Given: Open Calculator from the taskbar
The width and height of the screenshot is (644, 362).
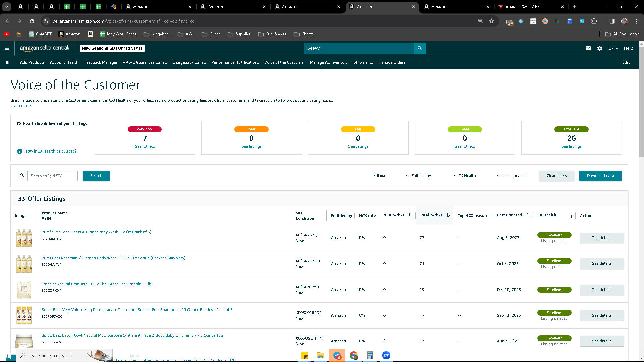Looking at the screenshot, I should point(370,355).
